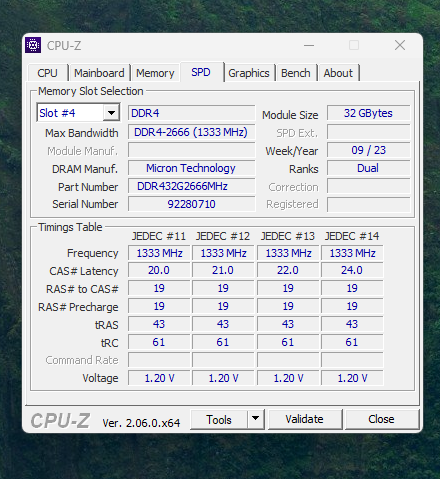Click JEDEC #14 tRC value 61
440x479 pixels.
click(x=352, y=342)
